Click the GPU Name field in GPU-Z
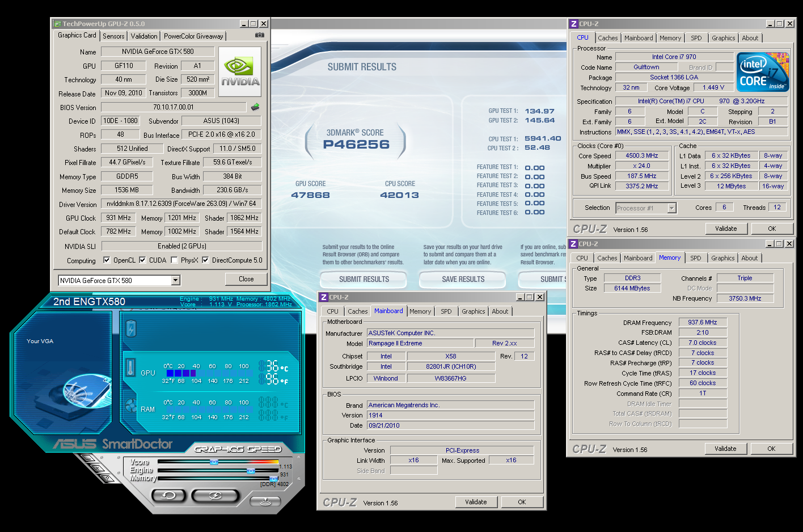803x532 pixels. pos(158,52)
